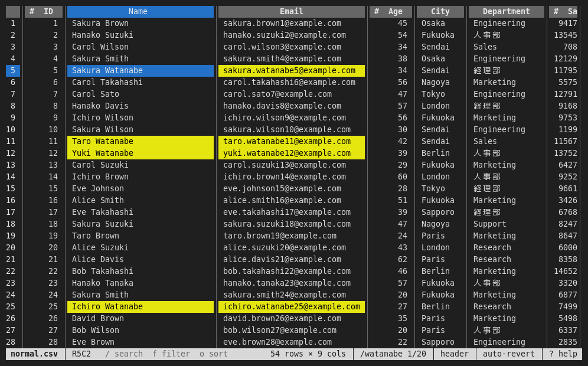Select the Yuki Watanabe name cell
The image size is (588, 366).
click(141, 153)
